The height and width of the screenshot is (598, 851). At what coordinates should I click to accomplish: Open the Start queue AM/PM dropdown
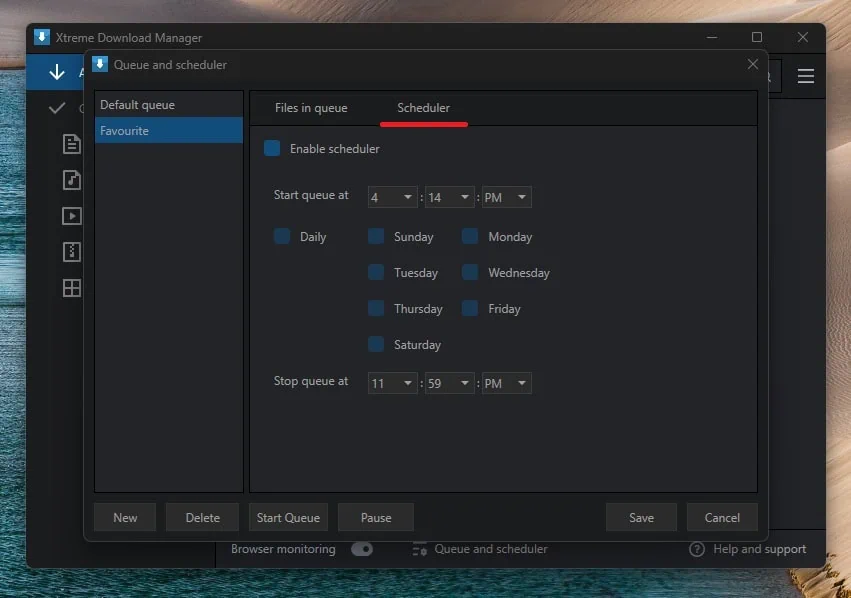click(506, 197)
